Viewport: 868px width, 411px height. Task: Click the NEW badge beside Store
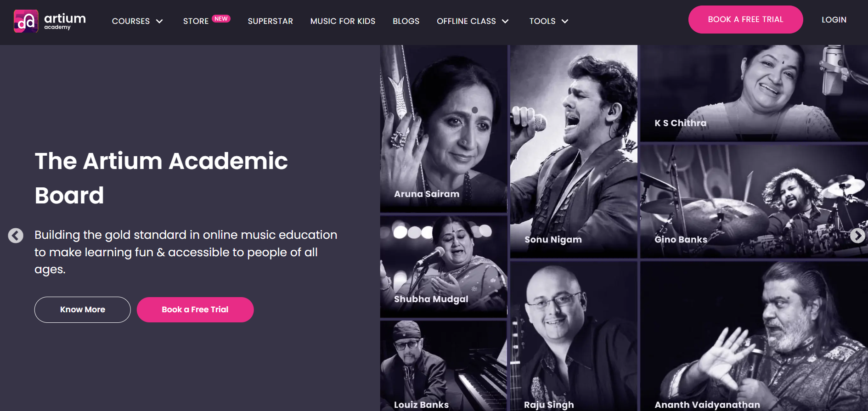click(221, 19)
